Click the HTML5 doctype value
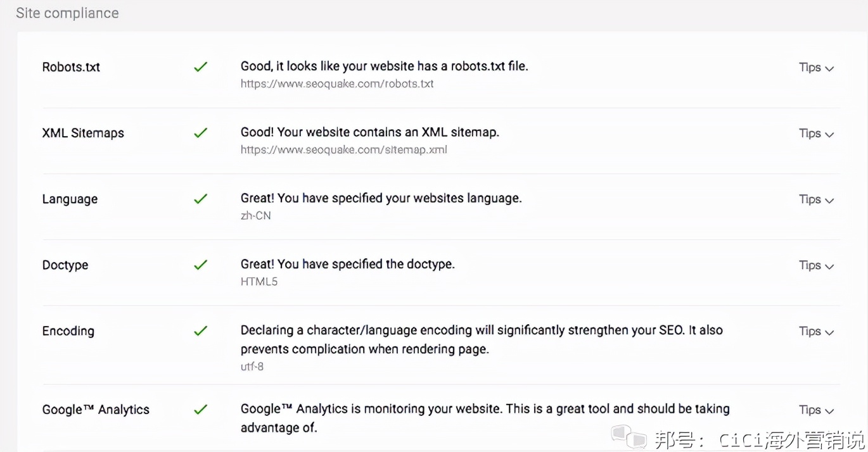The width and height of the screenshot is (868, 452). pos(258,282)
